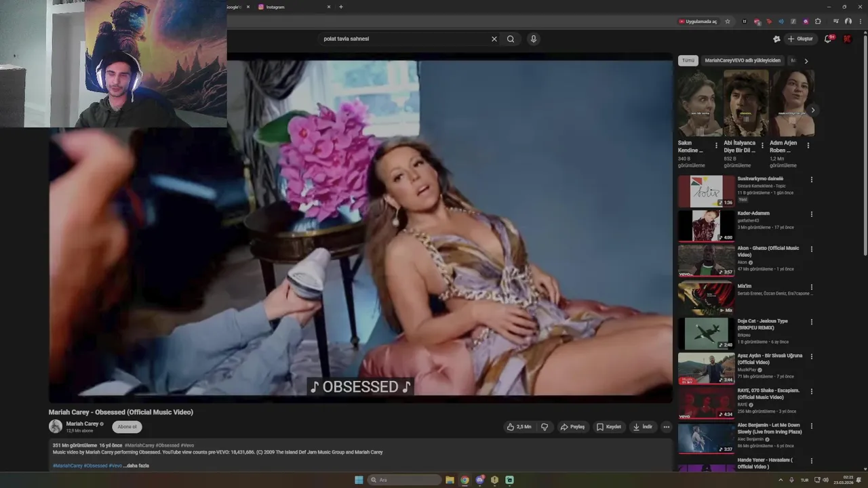Click the Kaydet save button
868x488 pixels.
[609, 427]
